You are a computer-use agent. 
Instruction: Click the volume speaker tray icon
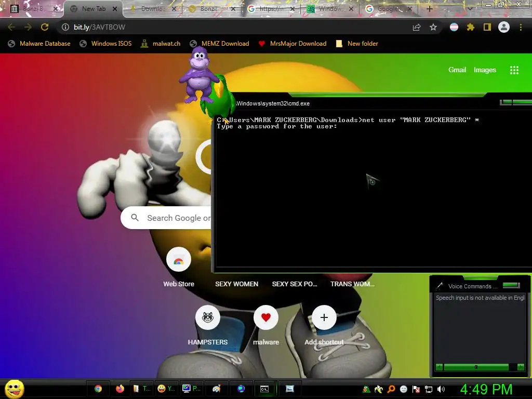point(441,389)
